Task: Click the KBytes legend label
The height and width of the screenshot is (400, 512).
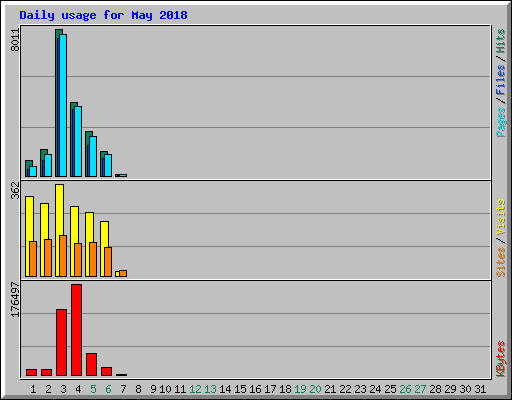Action: [501, 359]
